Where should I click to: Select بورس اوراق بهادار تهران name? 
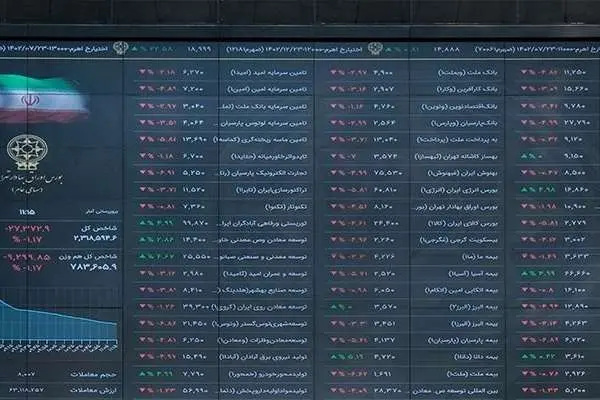455,207
